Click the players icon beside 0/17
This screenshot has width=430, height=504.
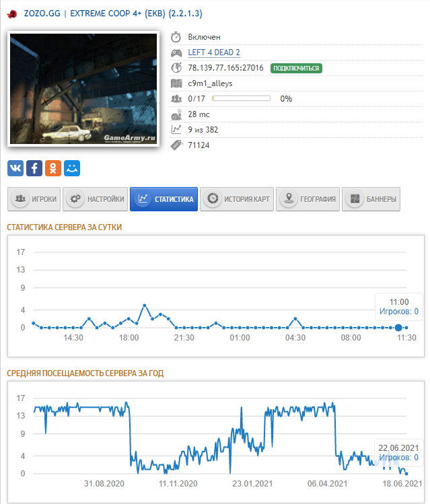pyautogui.click(x=176, y=99)
